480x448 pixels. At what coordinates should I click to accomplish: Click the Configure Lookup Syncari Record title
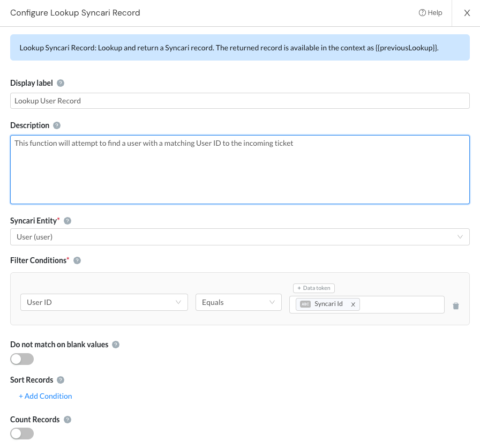75,13
